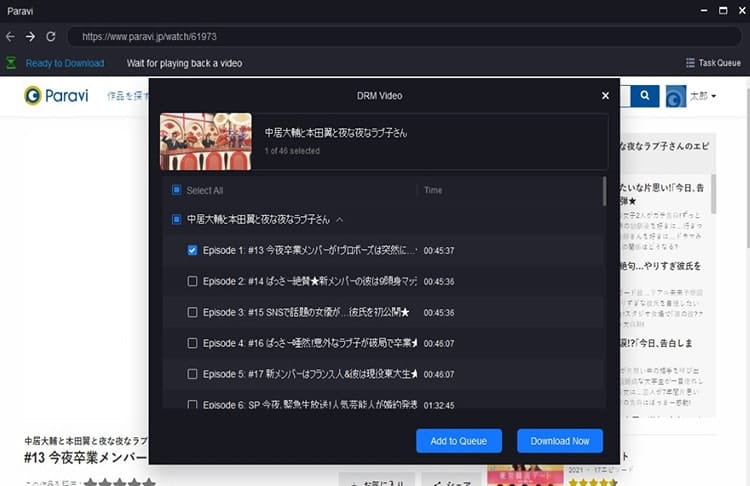Image resolution: width=750 pixels, height=486 pixels.
Task: Click the Download Now button
Action: point(560,441)
